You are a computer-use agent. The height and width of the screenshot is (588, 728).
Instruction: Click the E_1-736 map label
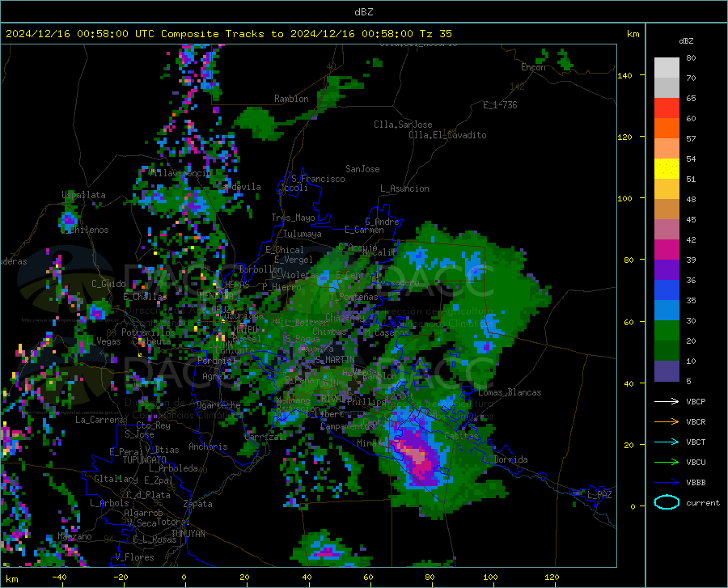pyautogui.click(x=500, y=105)
